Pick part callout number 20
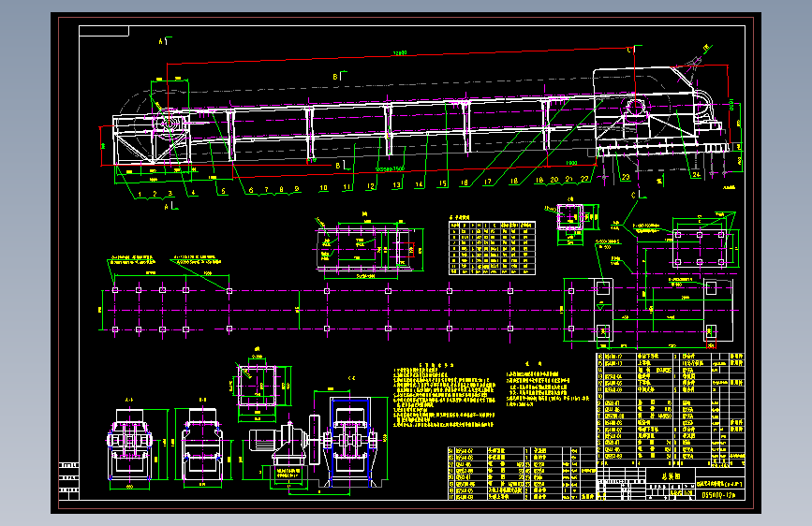 [x=554, y=180]
